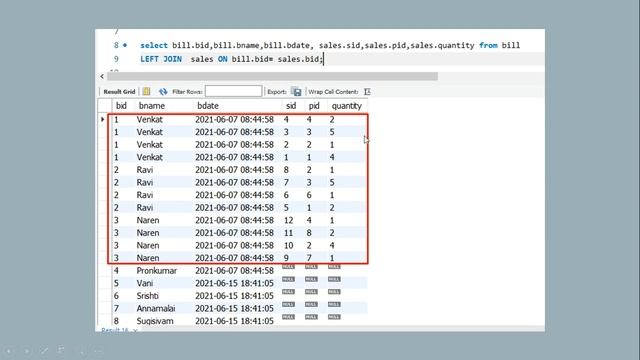
Task: Select the sid cell with value 6
Action: tap(286, 196)
